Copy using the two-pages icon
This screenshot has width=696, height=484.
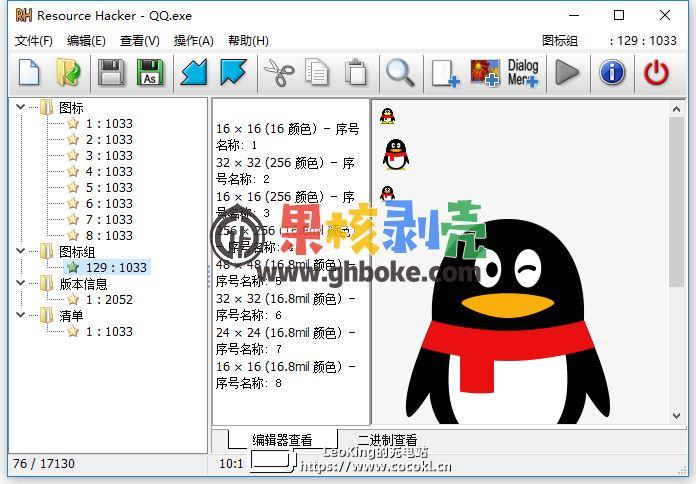point(317,72)
